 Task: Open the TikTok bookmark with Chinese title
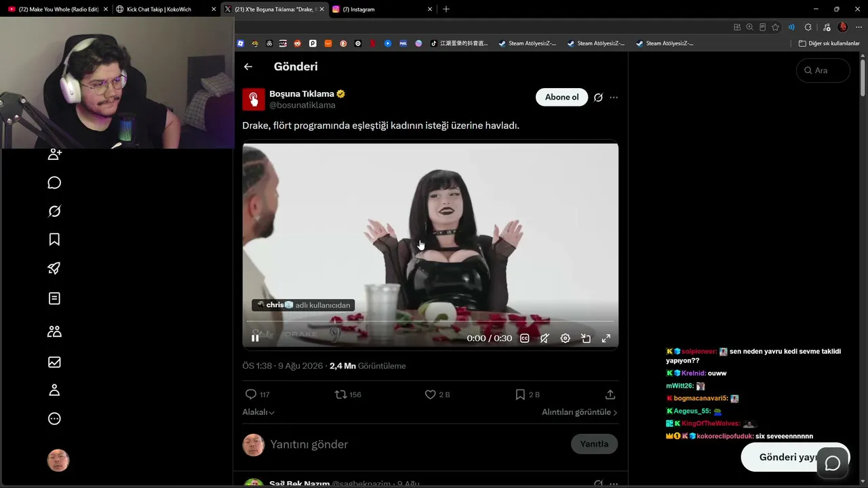pyautogui.click(x=460, y=43)
